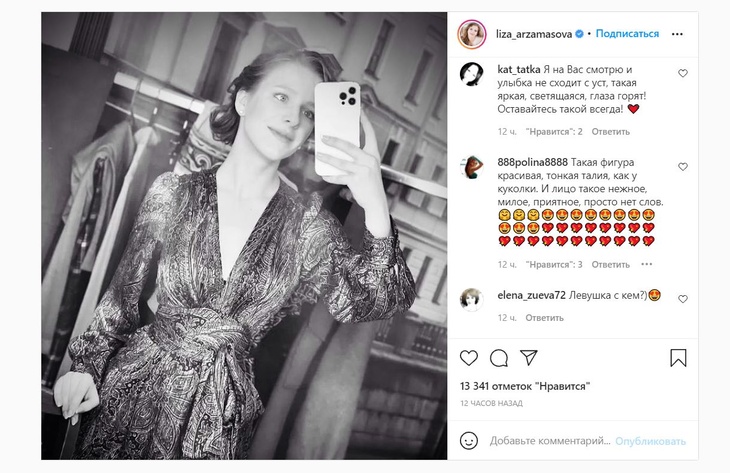
Task: Reply to kat_tatka's comment
Action: tap(610, 131)
